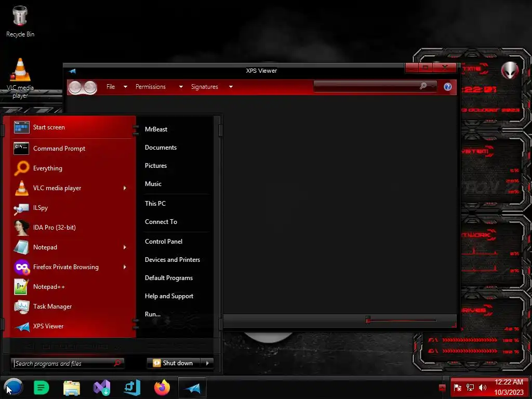Switch to XPS Viewer taskbar button
The width and height of the screenshot is (532, 399).
click(x=192, y=388)
